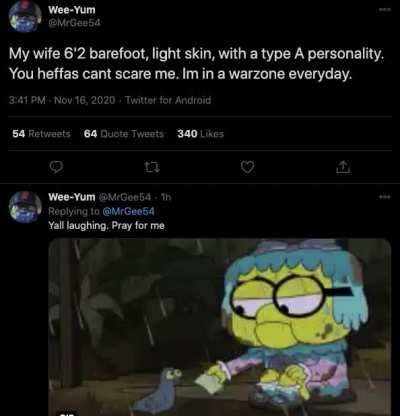Open @MrGee54 handle under main name
Viewport: 400px width, 416px height.
(74, 23)
